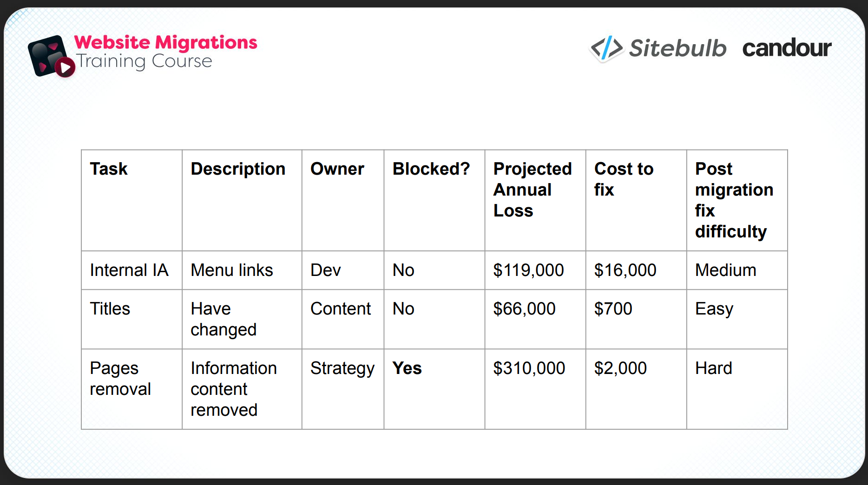Click the $700 cost to fix cell
This screenshot has width=868, height=485.
tap(613, 309)
